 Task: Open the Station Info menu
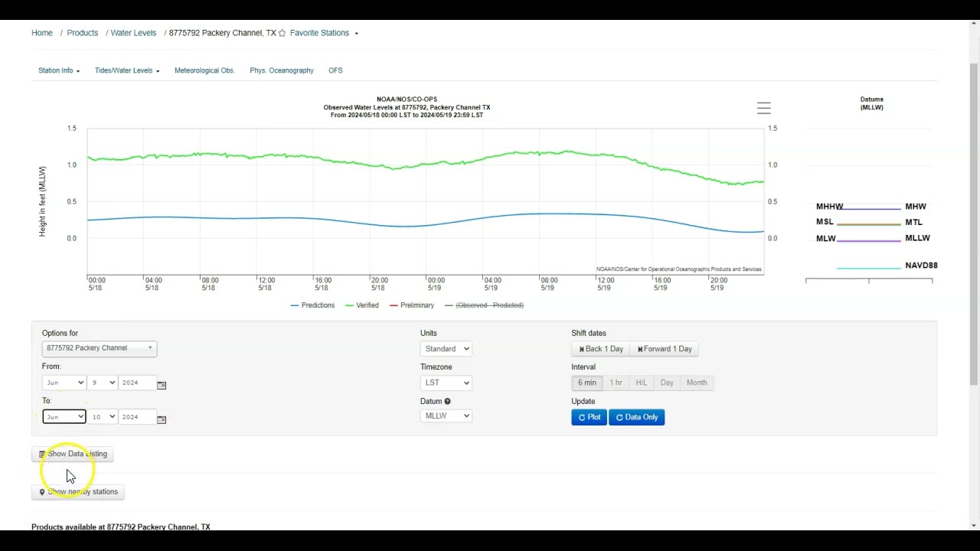click(x=59, y=70)
